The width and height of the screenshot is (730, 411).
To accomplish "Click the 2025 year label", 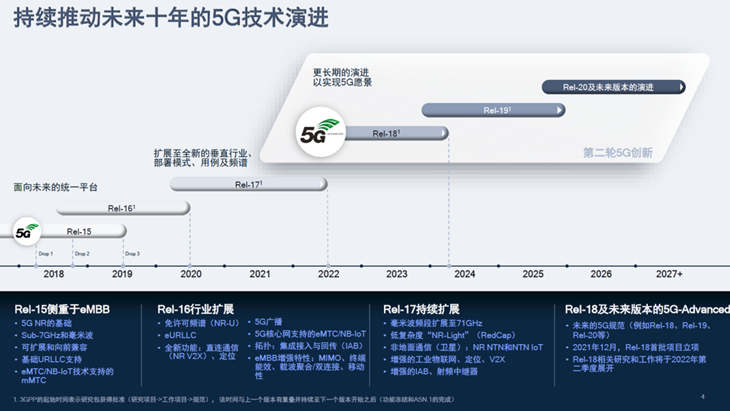I will 533,274.
